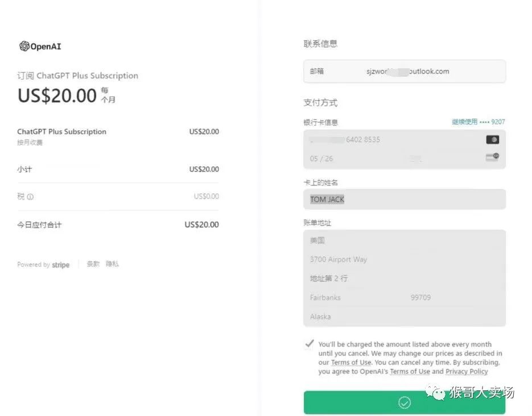
Task: Open the Privacy Policy link
Action: 467,372
